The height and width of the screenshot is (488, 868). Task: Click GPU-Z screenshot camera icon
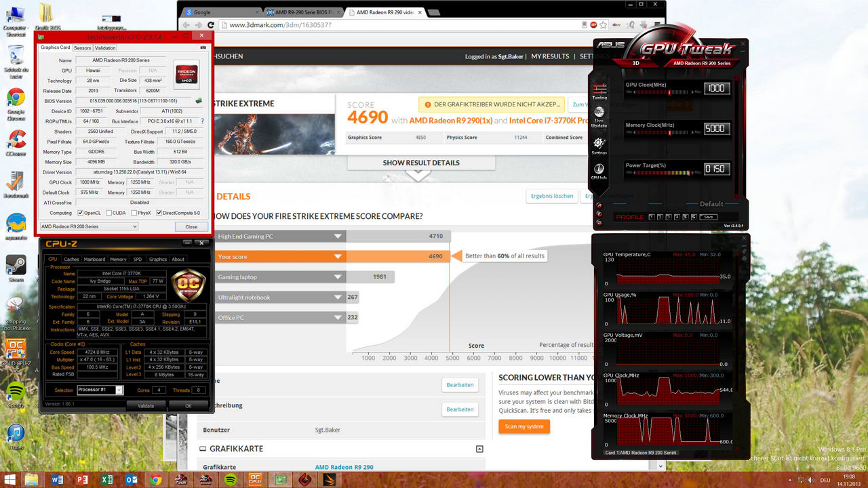(x=203, y=47)
